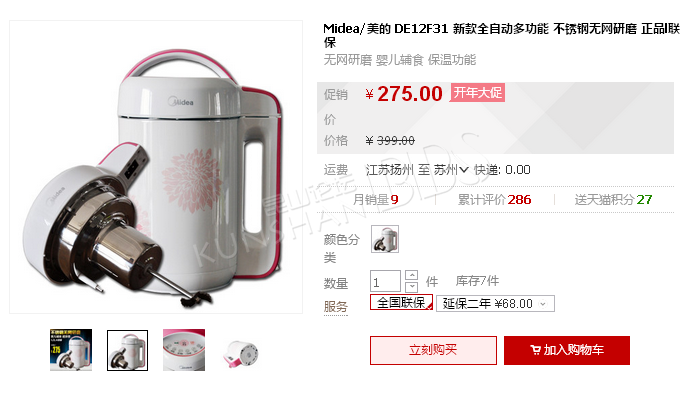This screenshot has height=401, width=685.
Task: Expand the 苏州 destination city dropdown
Action: 451,169
